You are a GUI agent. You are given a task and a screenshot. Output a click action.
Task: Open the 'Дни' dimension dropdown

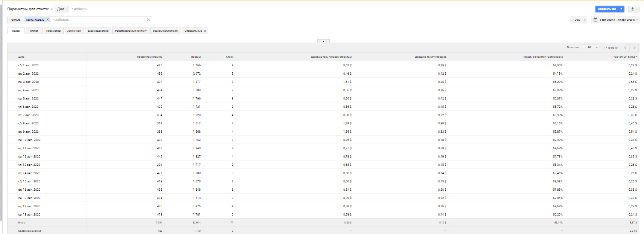pyautogui.click(x=62, y=9)
